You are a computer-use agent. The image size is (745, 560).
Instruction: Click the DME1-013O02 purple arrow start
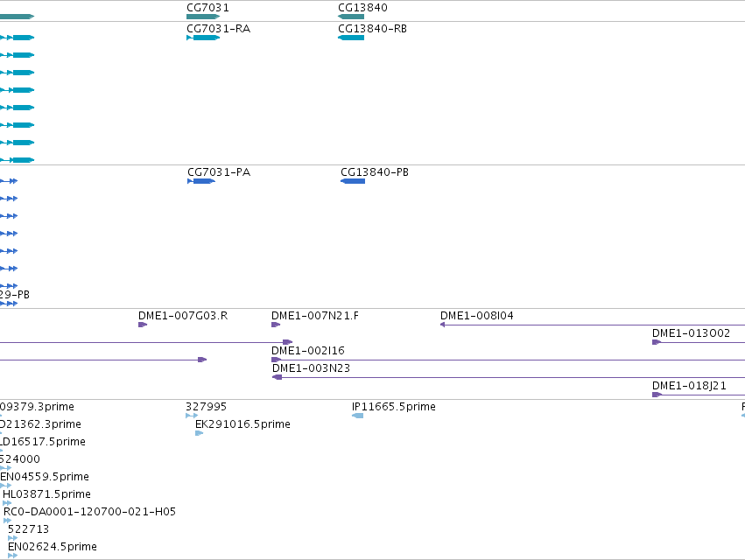click(x=657, y=342)
